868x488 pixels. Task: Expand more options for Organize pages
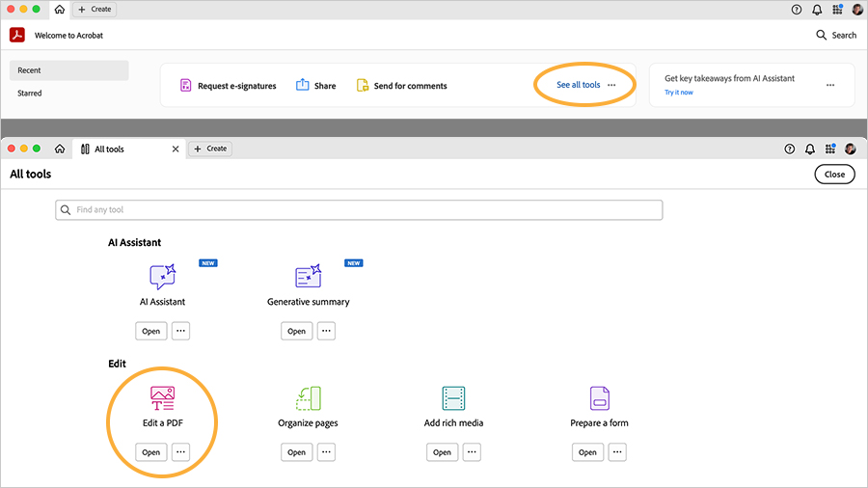326,452
